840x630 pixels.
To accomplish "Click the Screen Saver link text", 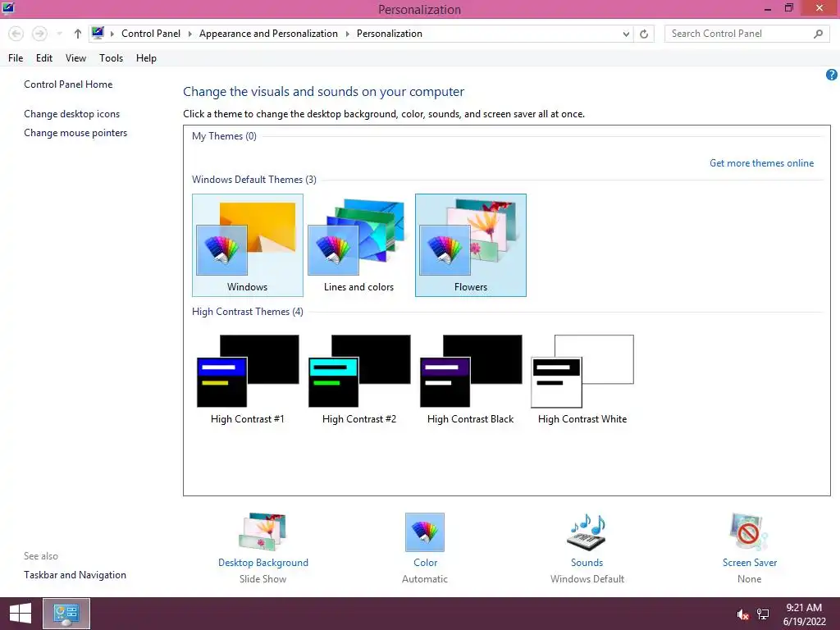I will (x=750, y=563).
